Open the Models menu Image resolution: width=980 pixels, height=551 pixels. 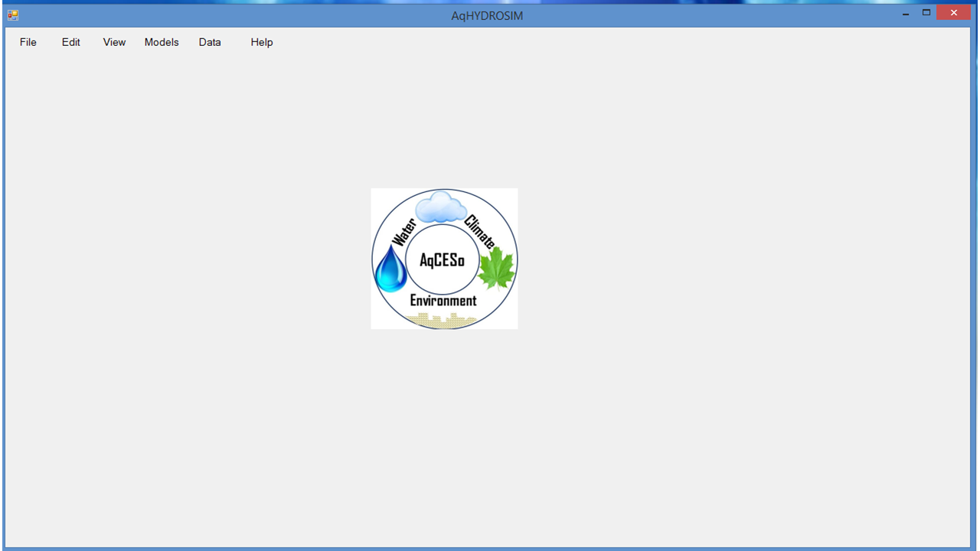coord(162,42)
